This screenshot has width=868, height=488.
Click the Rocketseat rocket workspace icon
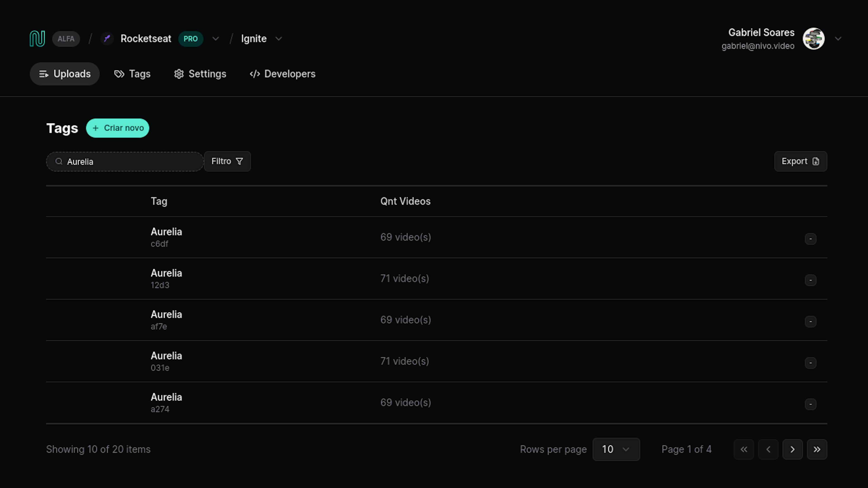[107, 39]
